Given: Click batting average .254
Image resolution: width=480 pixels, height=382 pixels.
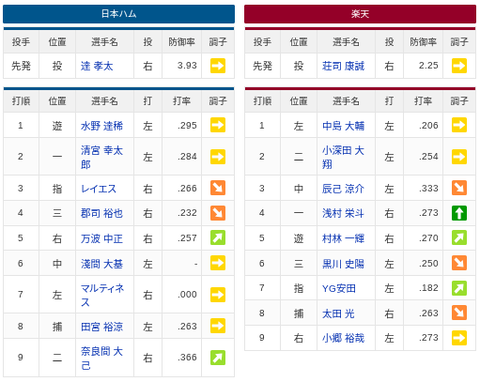Looking at the screenshot, I should point(428,157).
